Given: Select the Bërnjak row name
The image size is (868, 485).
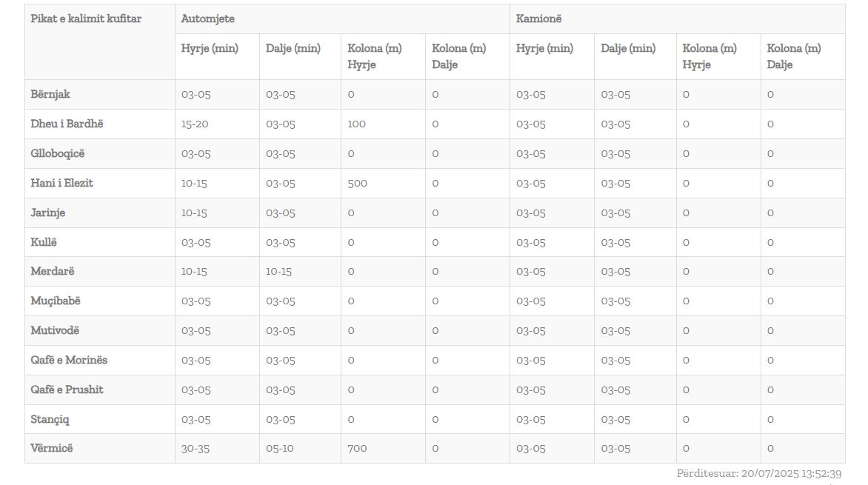Looking at the screenshot, I should point(50,94).
